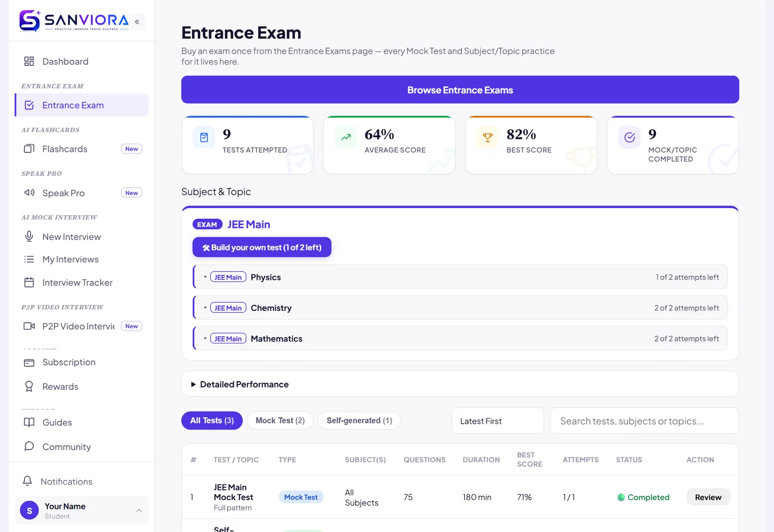Expand the Chemistry subject row

pos(460,308)
